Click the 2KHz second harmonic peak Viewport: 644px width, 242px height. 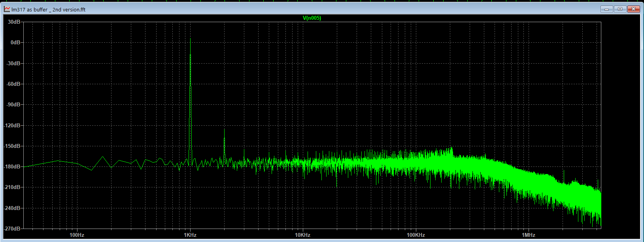point(224,146)
